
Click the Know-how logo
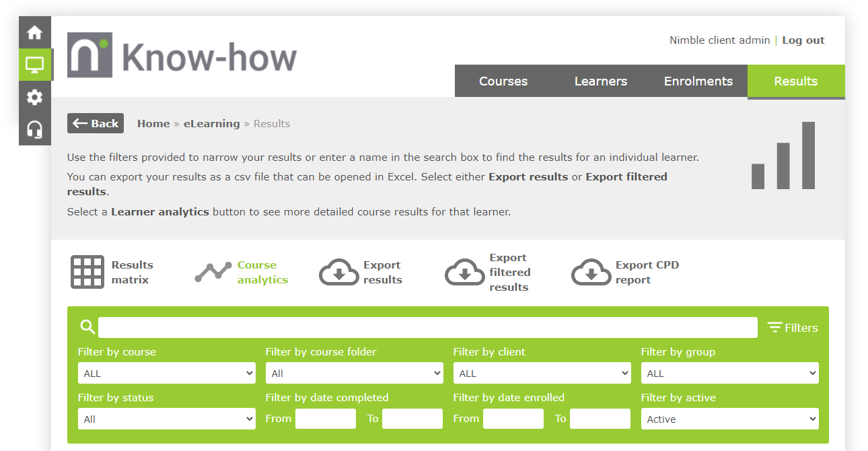click(x=182, y=55)
